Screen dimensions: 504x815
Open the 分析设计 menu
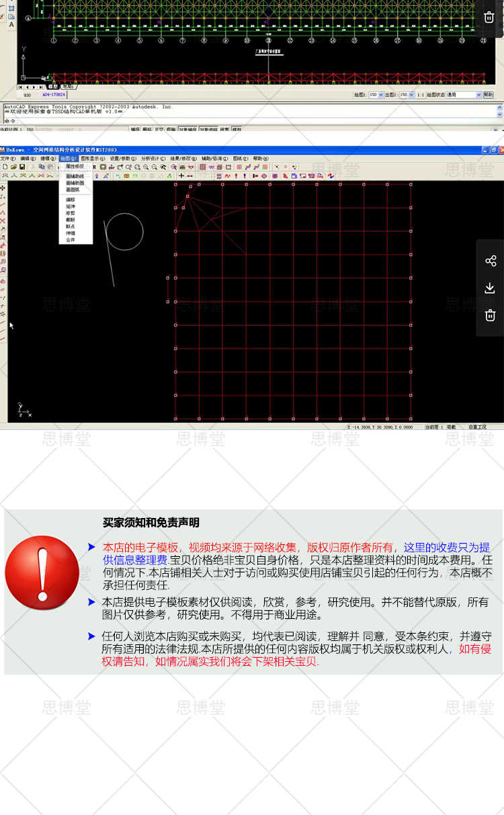(x=153, y=159)
